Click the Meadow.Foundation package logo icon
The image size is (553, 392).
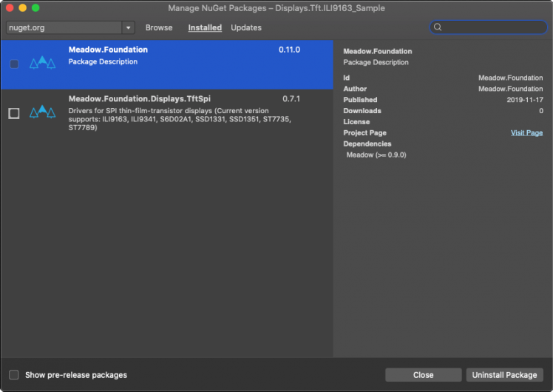[42, 62]
